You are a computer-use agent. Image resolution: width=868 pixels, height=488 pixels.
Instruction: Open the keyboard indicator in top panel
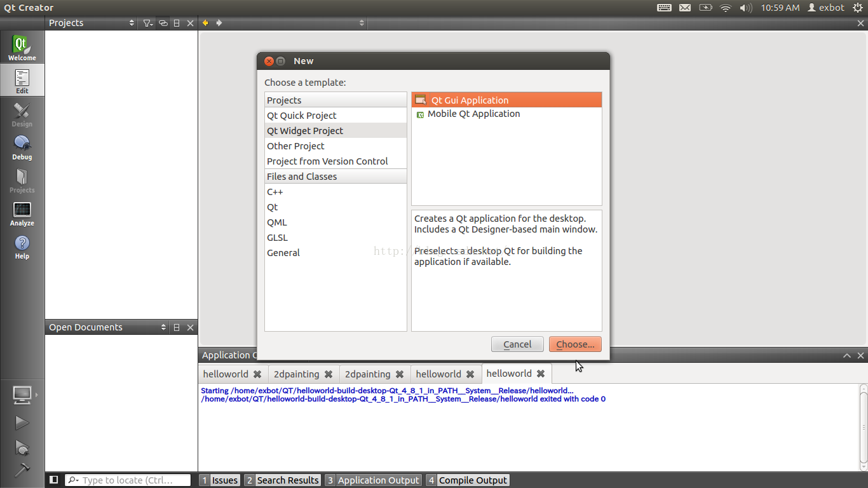(x=664, y=8)
